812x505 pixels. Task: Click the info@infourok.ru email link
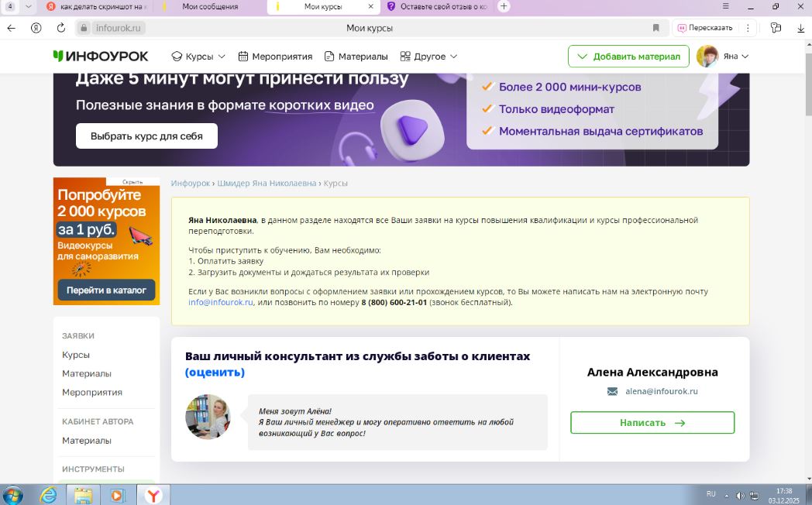click(x=221, y=302)
